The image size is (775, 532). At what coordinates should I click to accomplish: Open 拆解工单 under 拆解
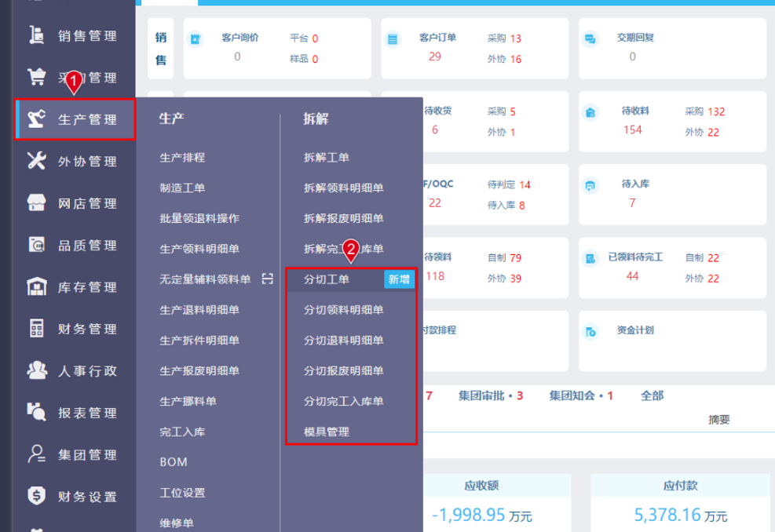[x=326, y=158]
